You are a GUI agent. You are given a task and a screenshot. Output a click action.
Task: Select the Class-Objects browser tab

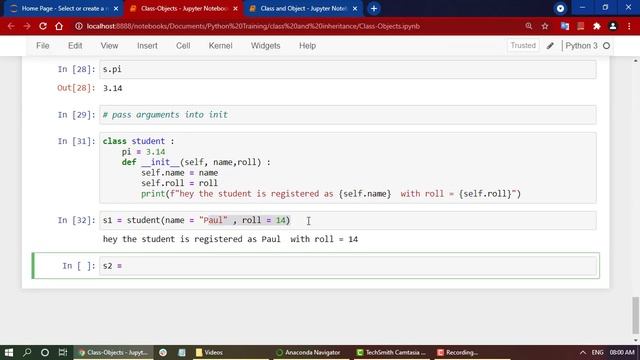point(184,8)
